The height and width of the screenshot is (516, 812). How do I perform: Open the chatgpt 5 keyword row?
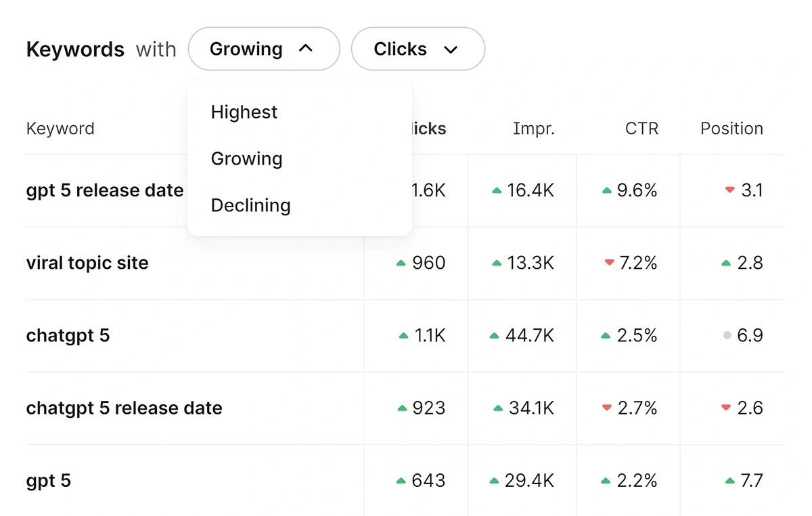click(x=68, y=335)
